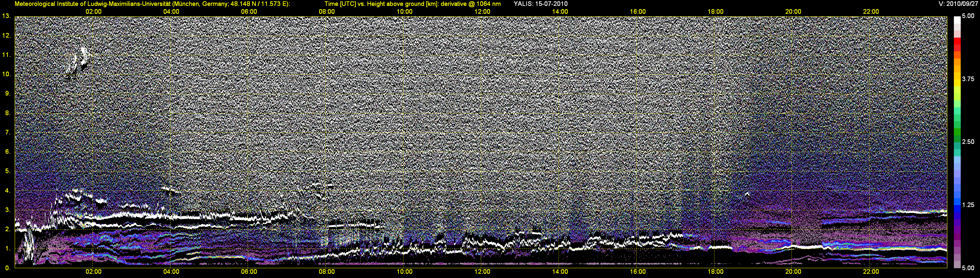The width and height of the screenshot is (980, 278).
Task: Select the '12.' height axis label
Action: 6,35
